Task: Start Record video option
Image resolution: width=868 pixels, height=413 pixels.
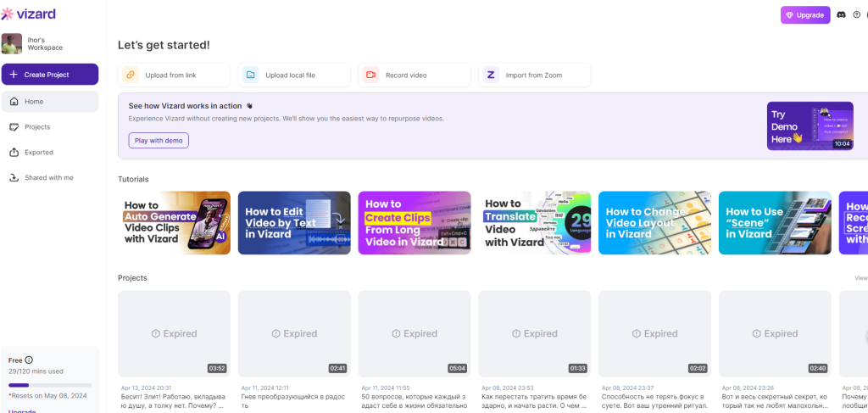Action: pyautogui.click(x=415, y=75)
